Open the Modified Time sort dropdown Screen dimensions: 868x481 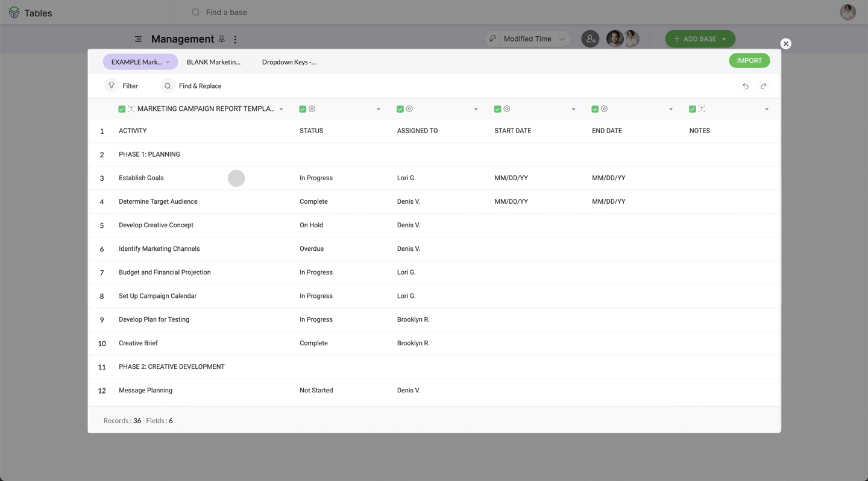click(x=527, y=39)
